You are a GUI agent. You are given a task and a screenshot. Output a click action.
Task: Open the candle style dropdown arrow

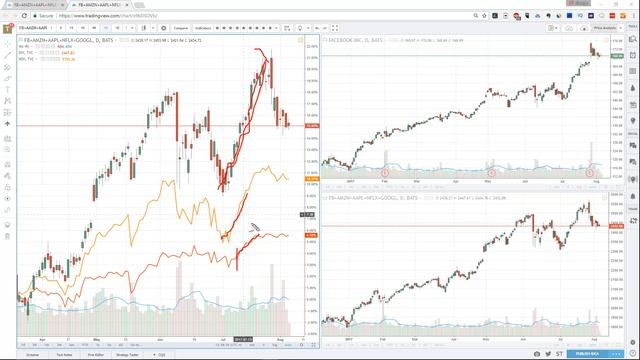click(153, 28)
